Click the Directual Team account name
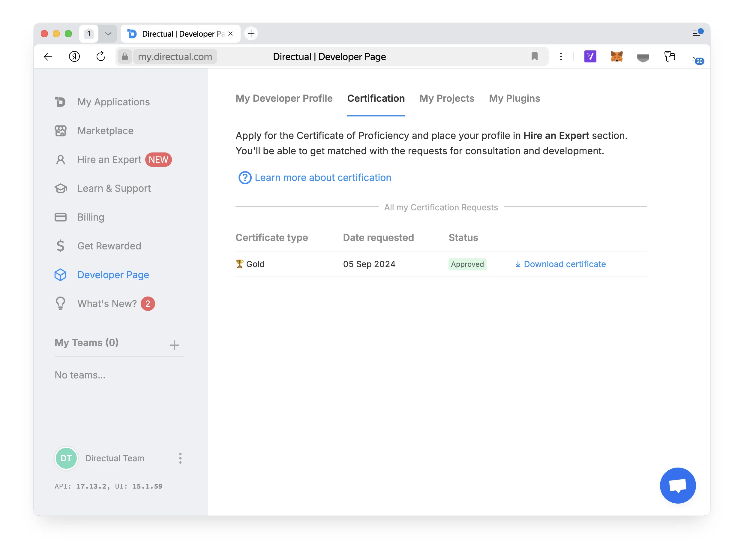Viewport: 744px width, 560px height. tap(115, 458)
